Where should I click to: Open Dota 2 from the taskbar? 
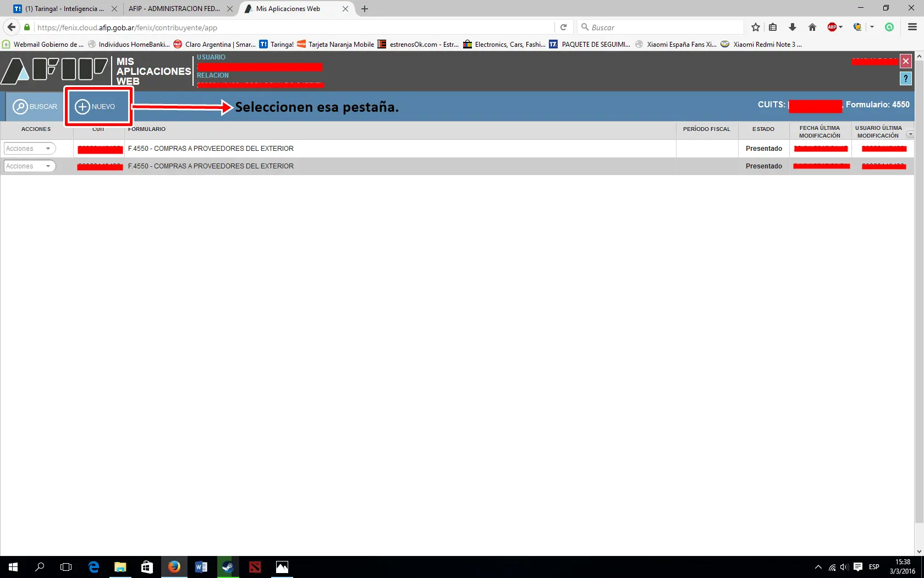(255, 567)
